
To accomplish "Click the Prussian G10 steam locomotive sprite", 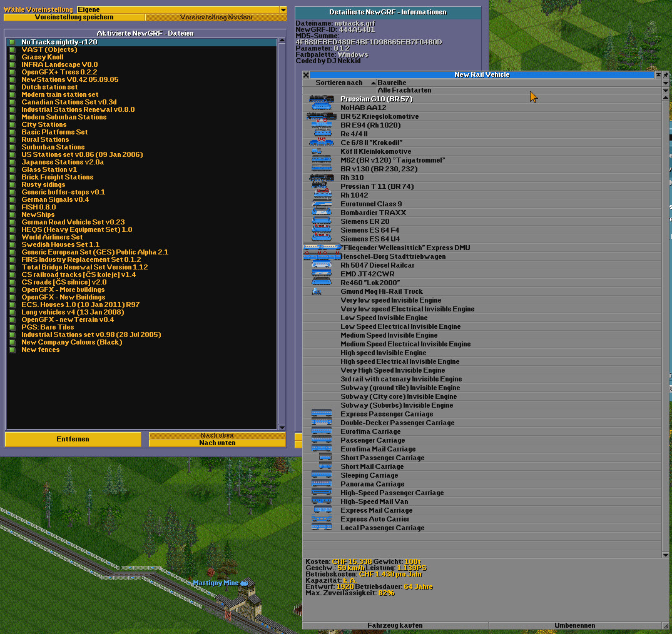I will [322, 99].
